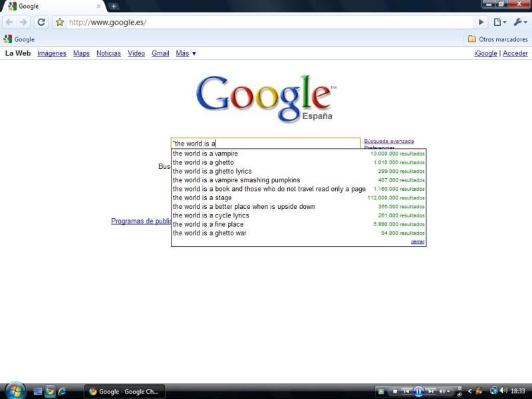
Task: Click the Go arrow beside the address bar
Action: click(481, 23)
